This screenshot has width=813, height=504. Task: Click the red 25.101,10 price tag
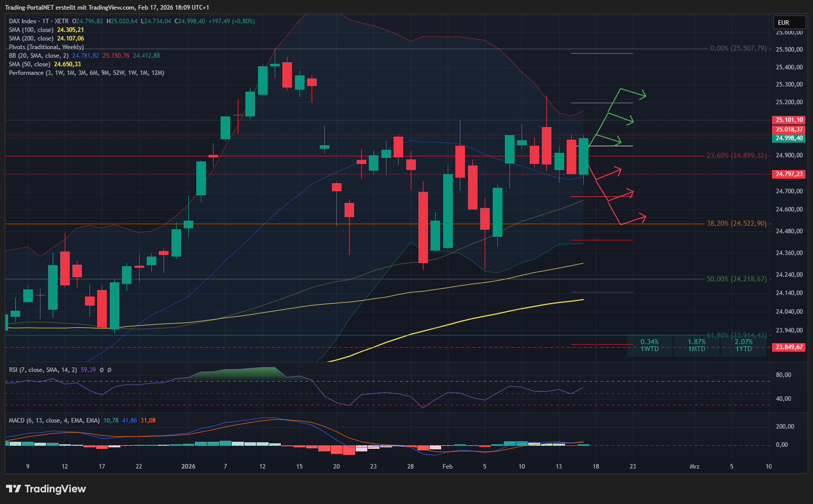pos(789,120)
